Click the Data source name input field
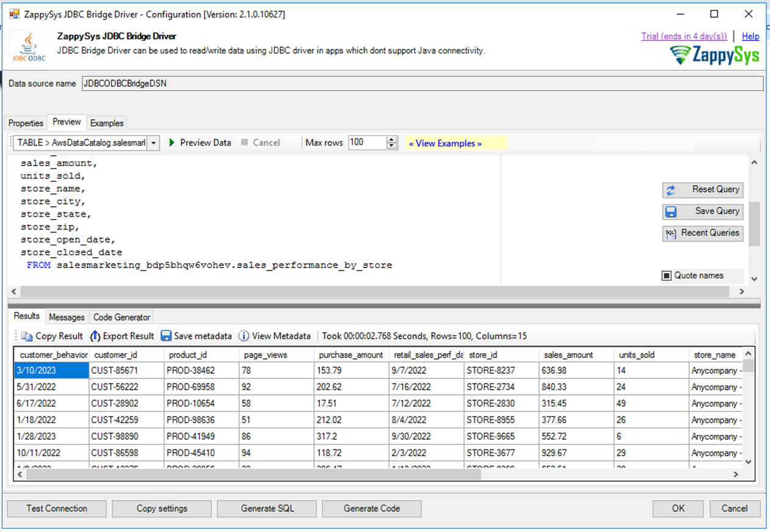This screenshot has height=532, width=770. tap(244, 83)
